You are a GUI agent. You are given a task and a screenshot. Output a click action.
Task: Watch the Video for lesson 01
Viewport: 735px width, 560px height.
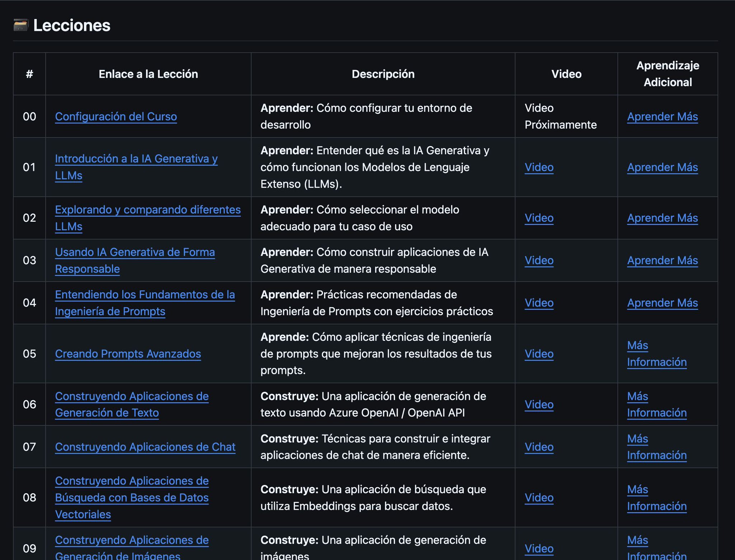539,167
